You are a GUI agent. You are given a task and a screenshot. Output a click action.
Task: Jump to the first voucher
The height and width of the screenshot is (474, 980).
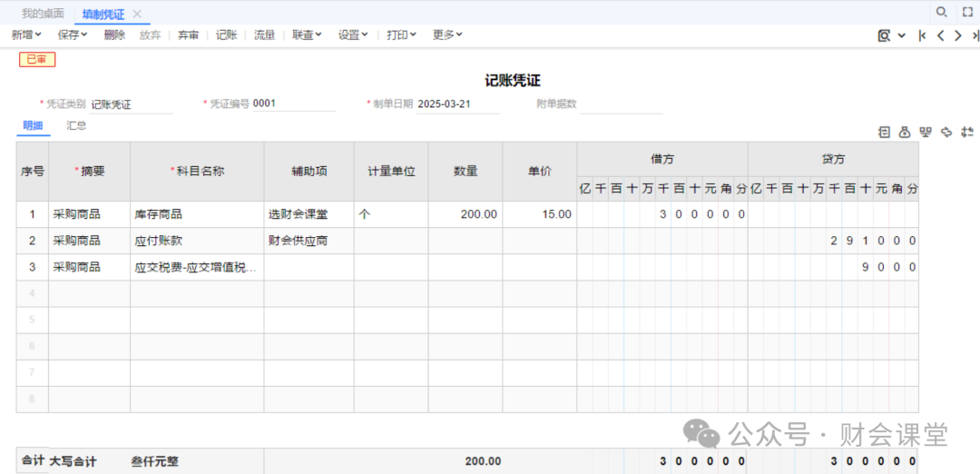click(922, 35)
